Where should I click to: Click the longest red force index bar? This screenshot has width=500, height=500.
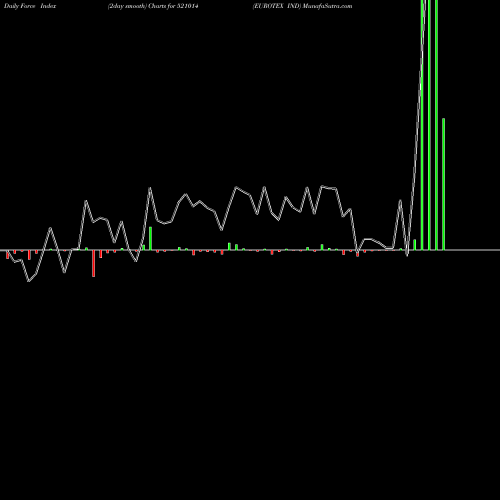coord(94,263)
